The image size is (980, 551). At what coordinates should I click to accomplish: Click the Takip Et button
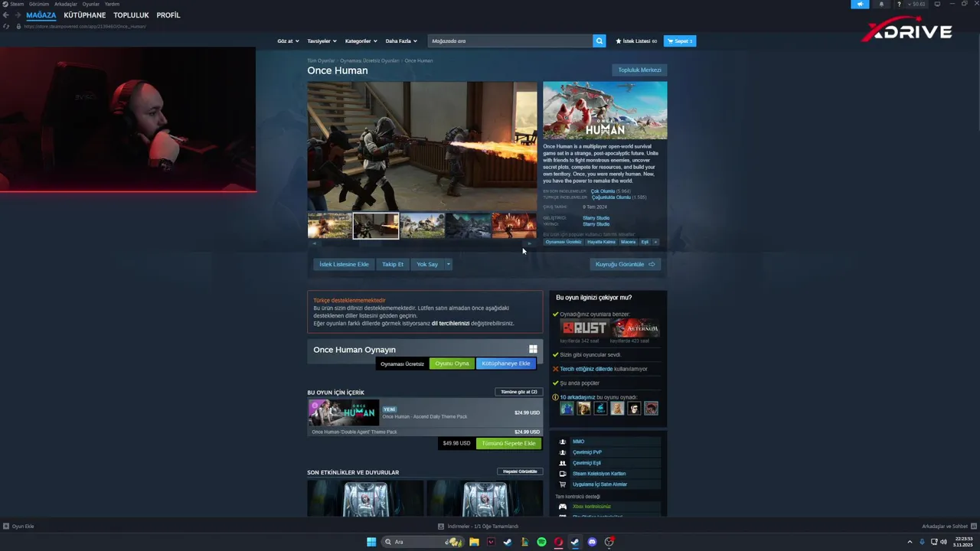tap(393, 264)
